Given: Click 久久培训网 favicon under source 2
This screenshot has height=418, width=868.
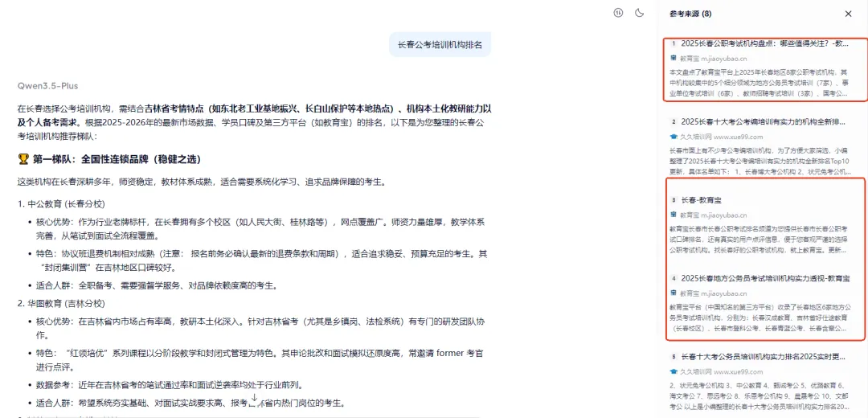Looking at the screenshot, I should [674, 136].
